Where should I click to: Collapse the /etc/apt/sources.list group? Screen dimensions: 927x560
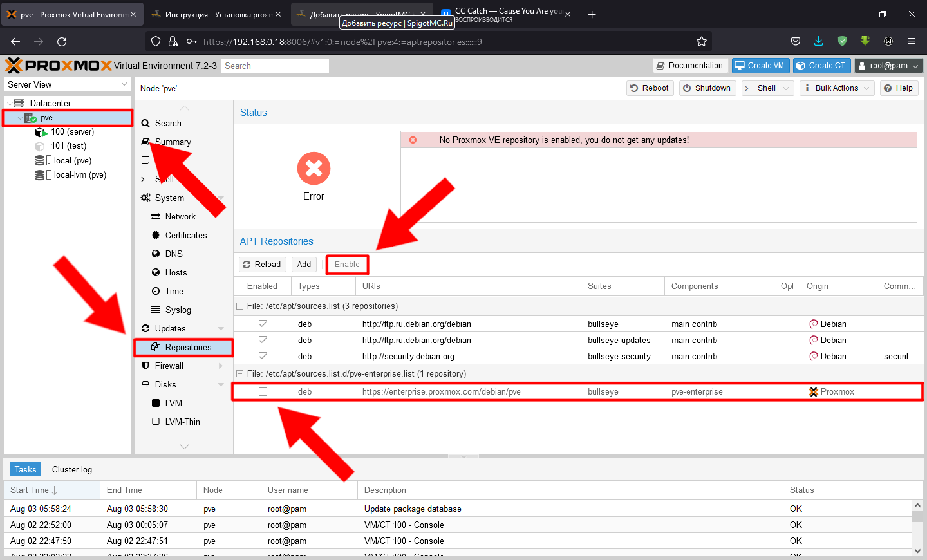click(240, 306)
